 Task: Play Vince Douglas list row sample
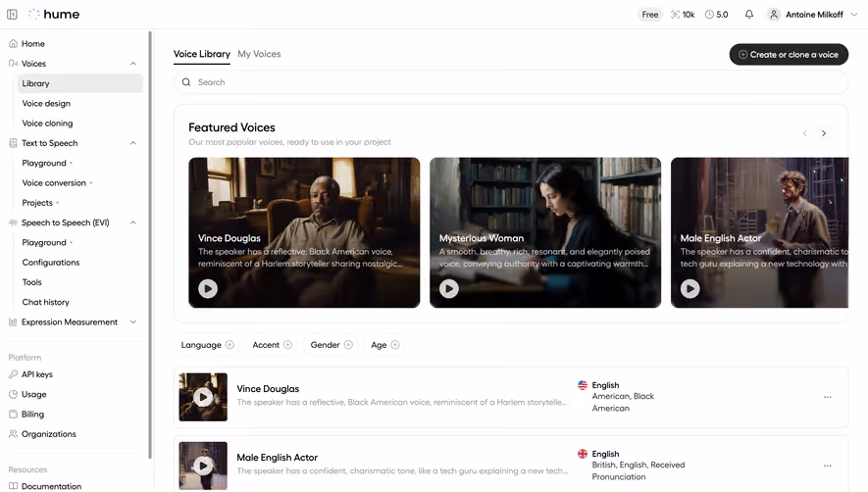pos(203,397)
